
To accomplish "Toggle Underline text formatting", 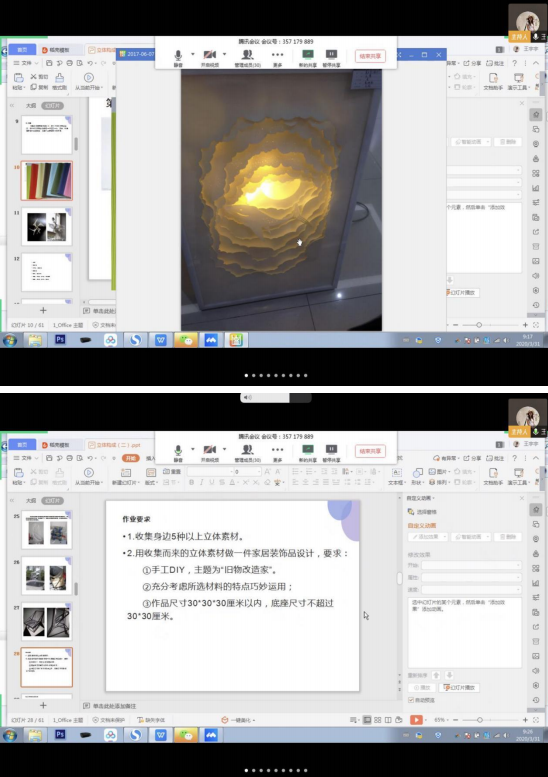I will (x=212, y=482).
